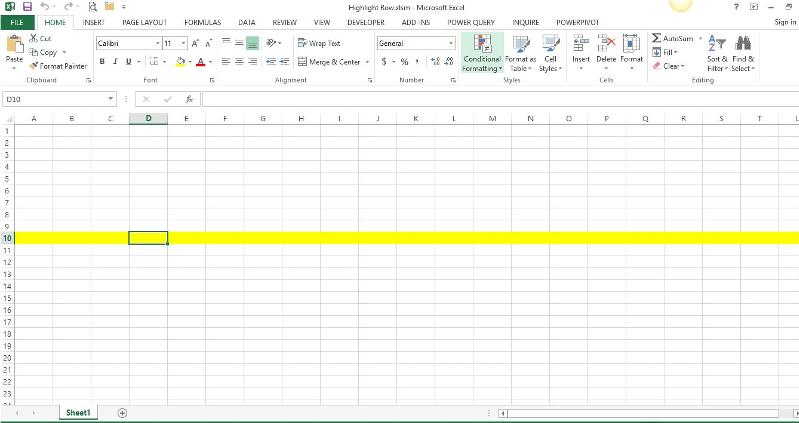Screen dimensions: 799x423
Task: Click the Insert cells button
Action: tap(581, 53)
